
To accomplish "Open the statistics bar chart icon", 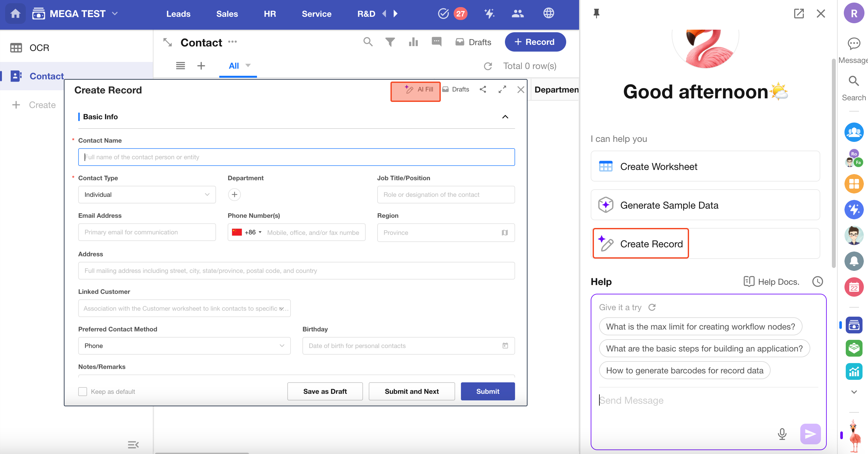I will (x=413, y=42).
